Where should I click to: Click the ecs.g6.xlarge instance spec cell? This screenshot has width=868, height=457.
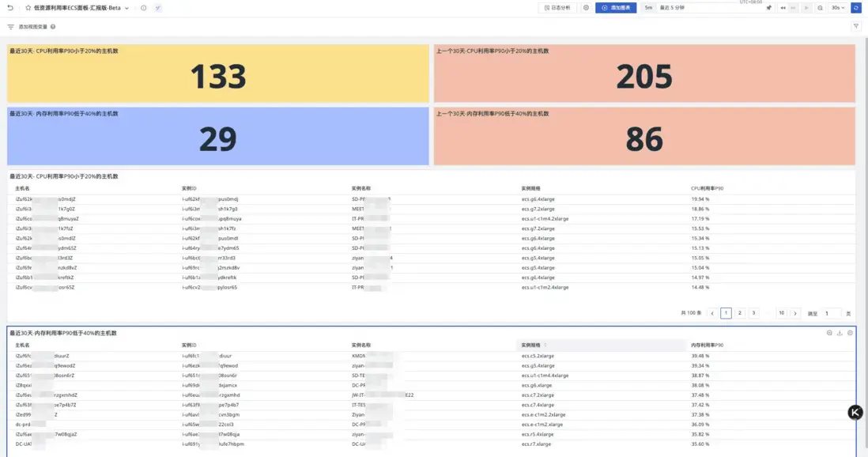pyautogui.click(x=537, y=386)
